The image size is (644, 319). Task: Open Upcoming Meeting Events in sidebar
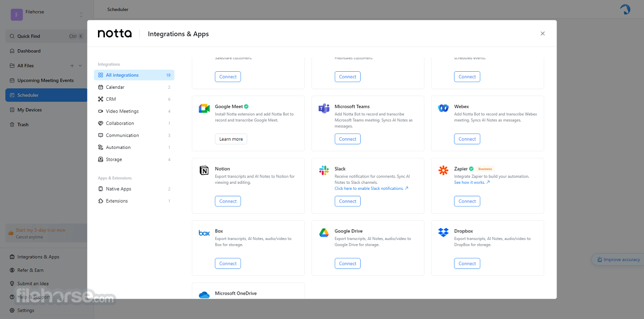click(x=46, y=80)
